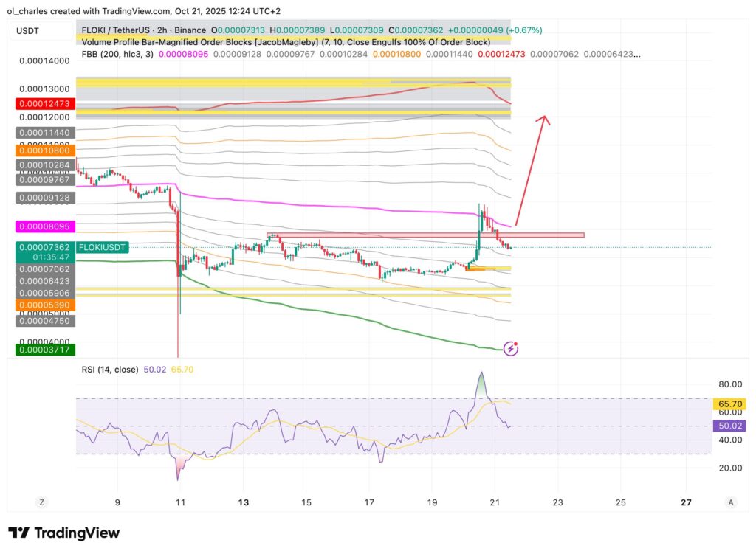
Task: Click the red 0.00012473 price label
Action: click(44, 103)
